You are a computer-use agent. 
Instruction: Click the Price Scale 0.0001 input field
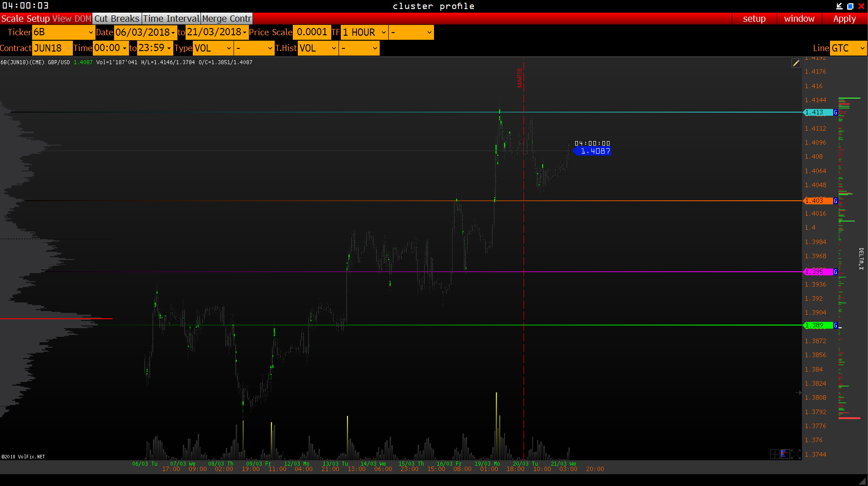[x=312, y=33]
